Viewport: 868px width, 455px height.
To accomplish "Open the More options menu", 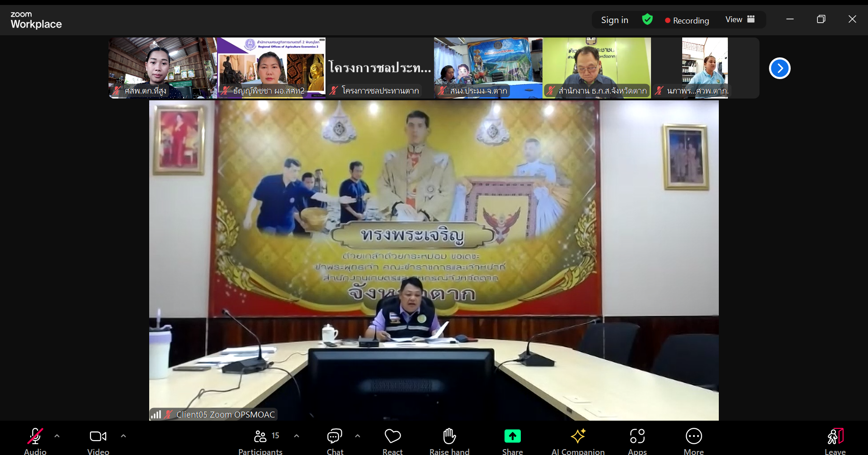I will point(693,441).
